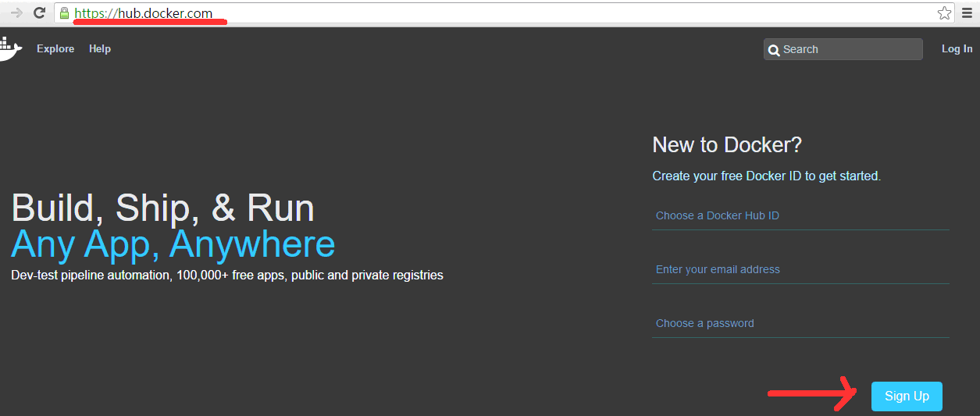Click the Choose a password field
Screen dimensions: 980x416
click(x=800, y=323)
